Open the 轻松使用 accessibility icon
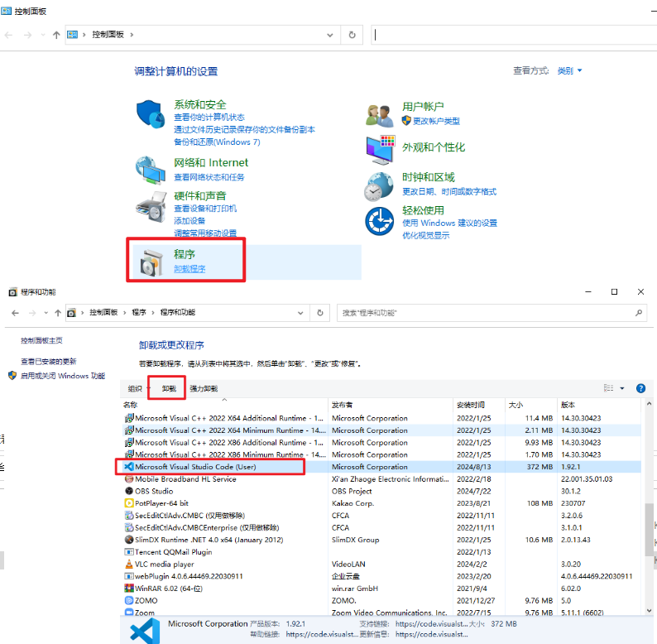The height and width of the screenshot is (644, 657). point(380,221)
